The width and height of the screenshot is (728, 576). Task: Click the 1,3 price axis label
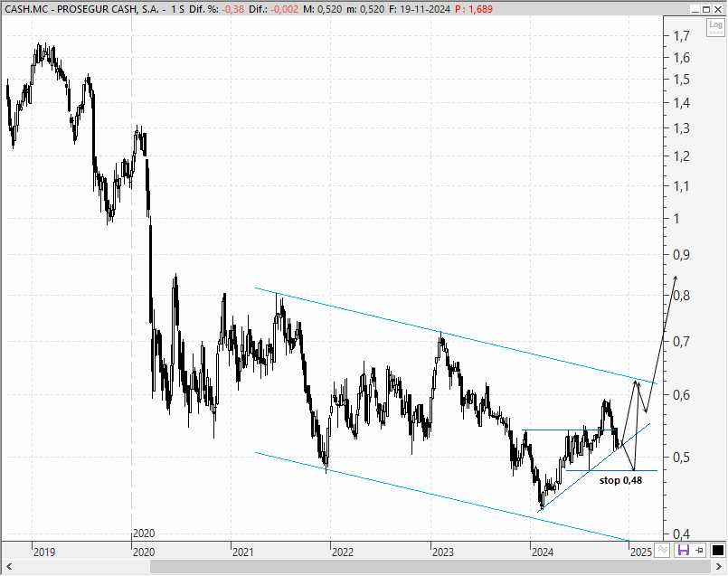pos(682,128)
